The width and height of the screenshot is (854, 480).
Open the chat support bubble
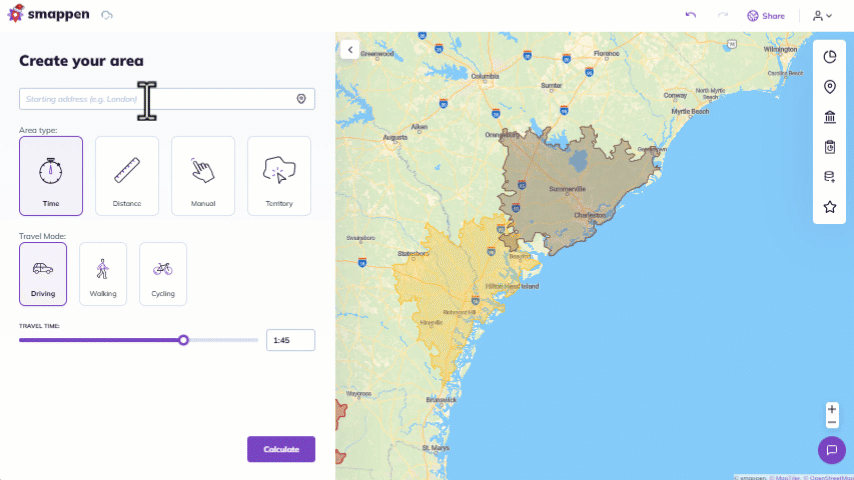tap(832, 450)
